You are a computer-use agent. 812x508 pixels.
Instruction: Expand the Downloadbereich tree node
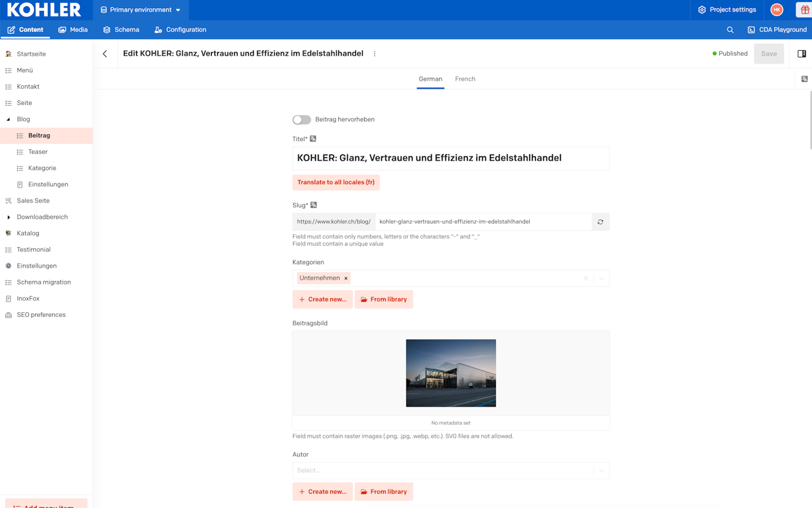pyautogui.click(x=8, y=217)
